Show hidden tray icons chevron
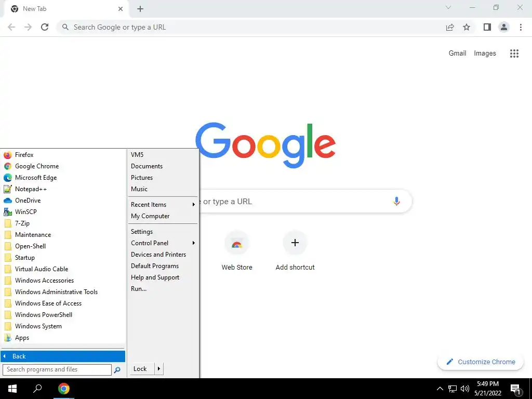The image size is (532, 399). 440,389
